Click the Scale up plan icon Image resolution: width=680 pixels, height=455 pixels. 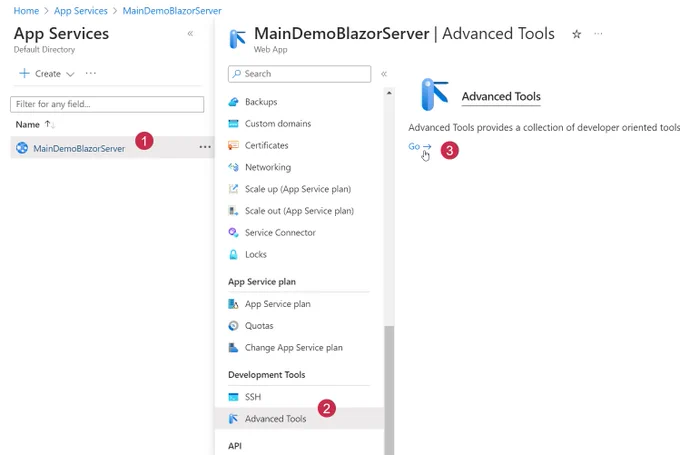233,189
